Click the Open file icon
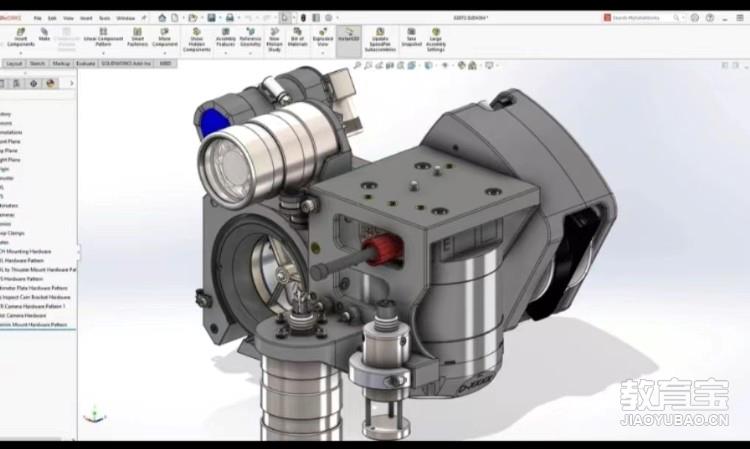The image size is (750, 449). click(x=192, y=18)
